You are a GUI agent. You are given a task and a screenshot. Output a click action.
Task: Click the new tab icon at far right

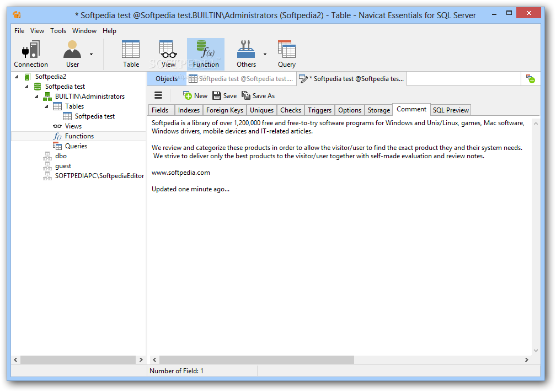click(x=531, y=79)
